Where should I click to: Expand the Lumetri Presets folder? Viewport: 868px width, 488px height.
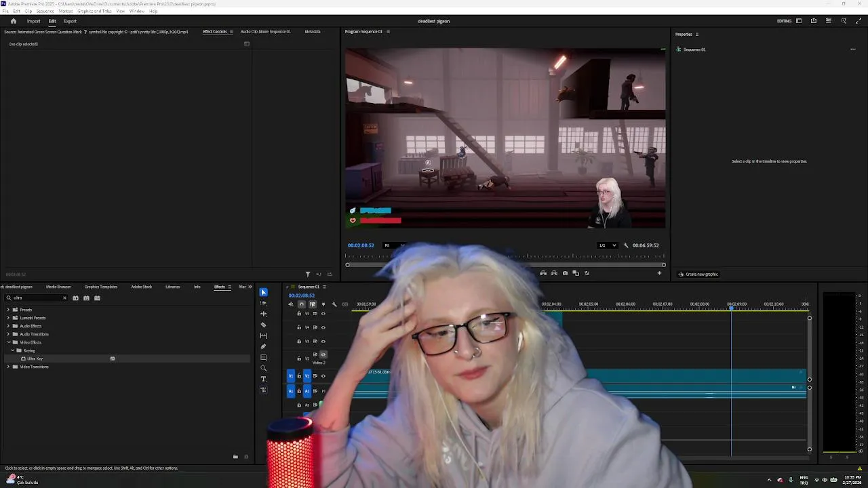[x=8, y=318]
